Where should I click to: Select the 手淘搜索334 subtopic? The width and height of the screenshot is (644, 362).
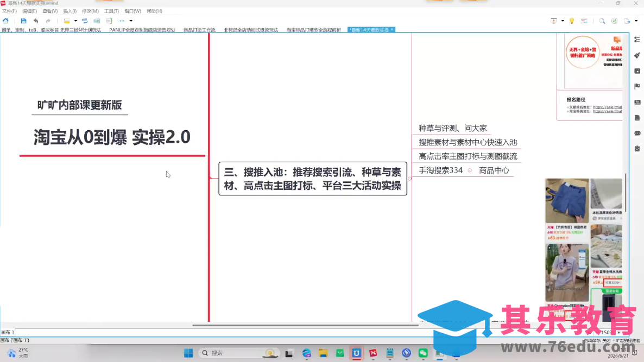(x=441, y=170)
